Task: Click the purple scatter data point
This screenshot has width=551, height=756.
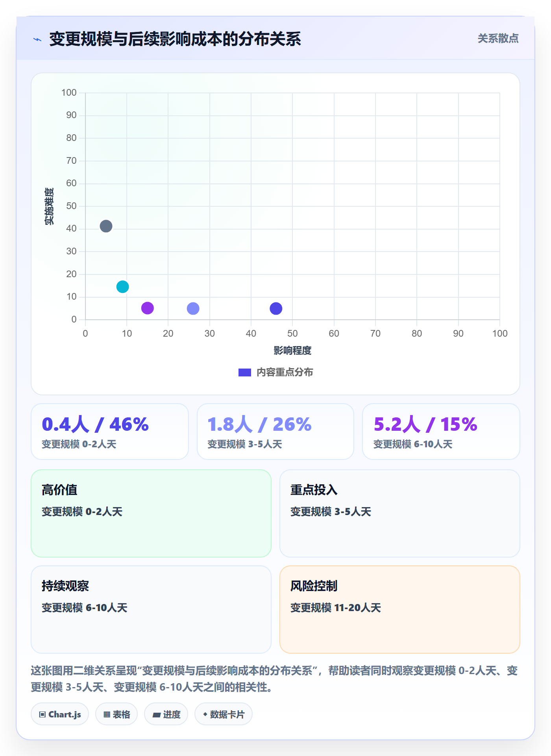Action: click(147, 308)
